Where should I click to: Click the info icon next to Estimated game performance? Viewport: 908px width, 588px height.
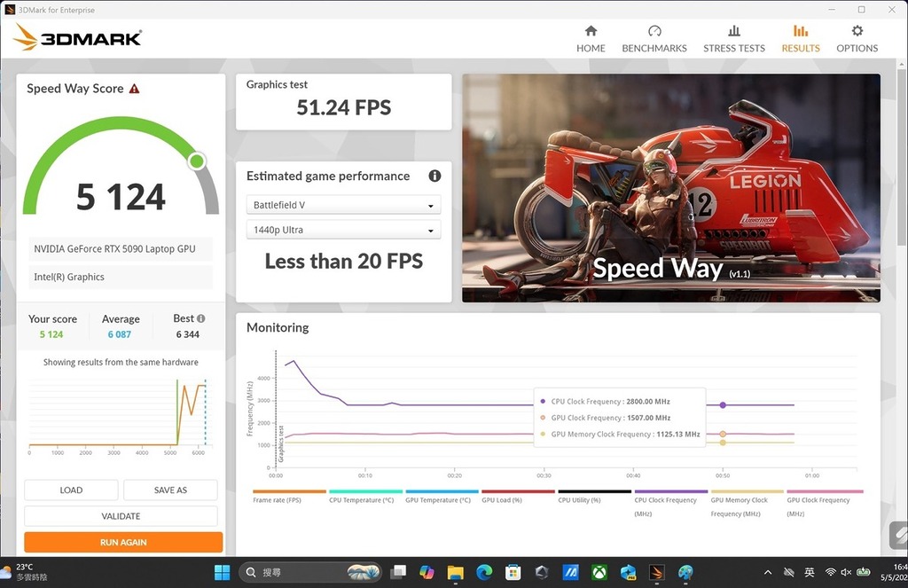point(434,176)
